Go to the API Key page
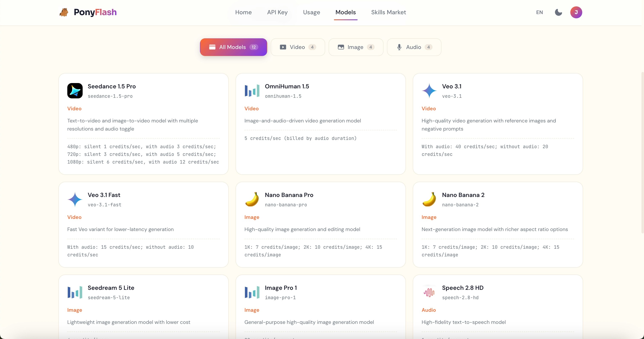Screen dimensions: 644x339 [x=277, y=12]
